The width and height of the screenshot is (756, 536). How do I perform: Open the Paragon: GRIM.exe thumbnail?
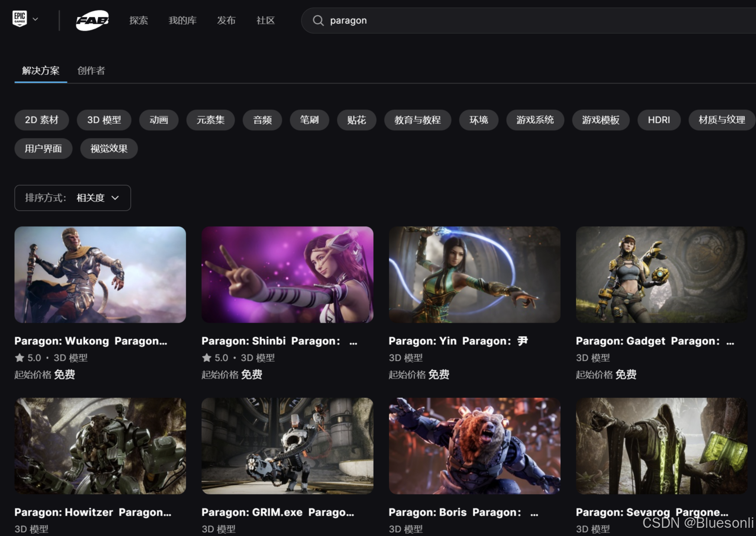pyautogui.click(x=288, y=446)
